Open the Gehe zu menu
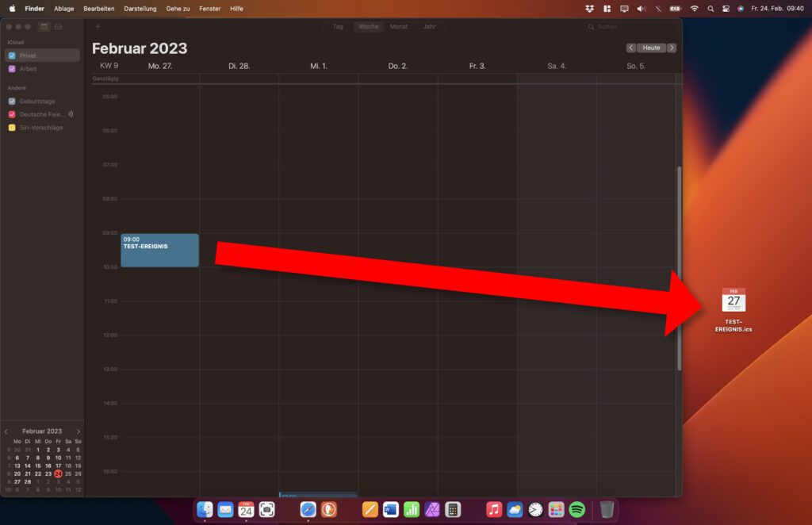Image resolution: width=812 pixels, height=525 pixels. pyautogui.click(x=178, y=8)
